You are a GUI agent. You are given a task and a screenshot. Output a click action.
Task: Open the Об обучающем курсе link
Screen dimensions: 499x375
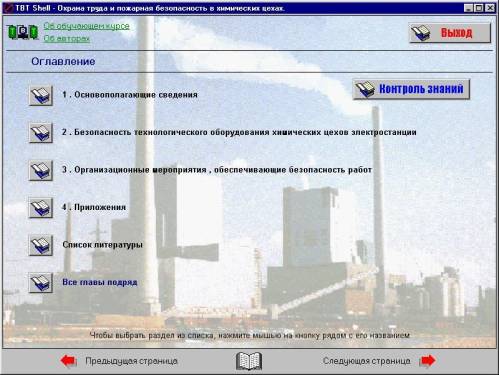pyautogui.click(x=86, y=26)
